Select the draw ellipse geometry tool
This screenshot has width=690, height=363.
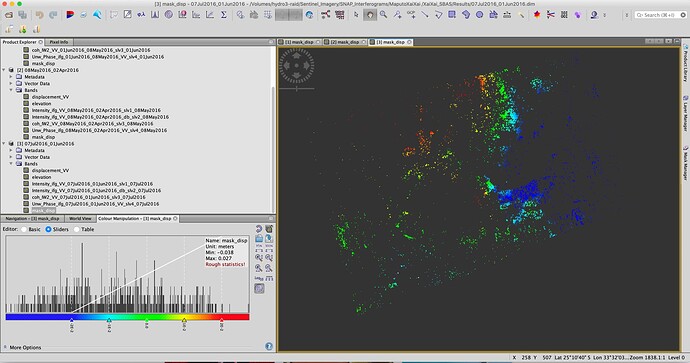coord(480,15)
